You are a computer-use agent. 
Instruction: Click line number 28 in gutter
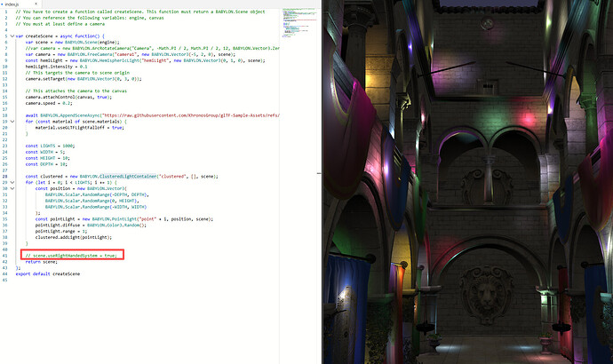click(x=5, y=177)
